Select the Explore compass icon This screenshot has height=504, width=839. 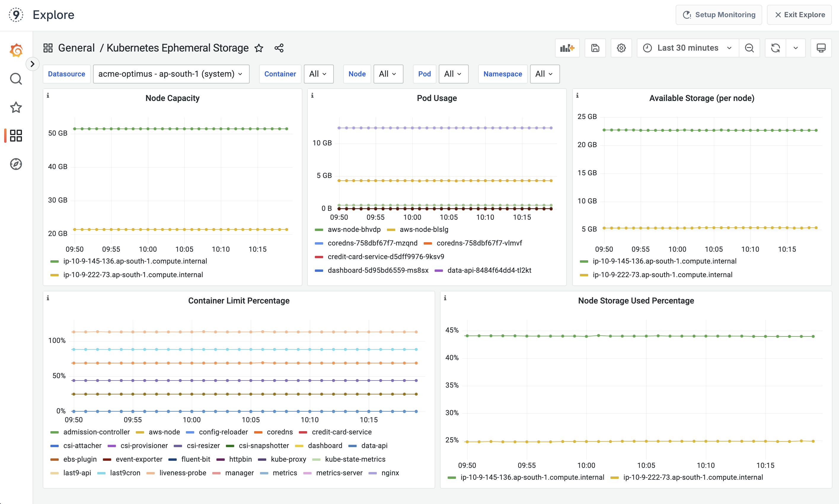pyautogui.click(x=16, y=164)
